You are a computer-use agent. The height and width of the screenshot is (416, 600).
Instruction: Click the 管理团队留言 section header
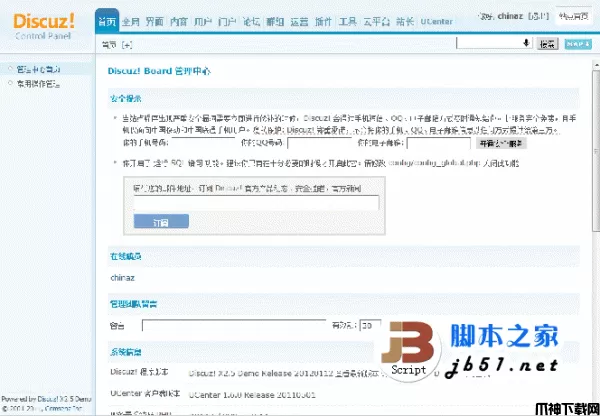(134, 304)
